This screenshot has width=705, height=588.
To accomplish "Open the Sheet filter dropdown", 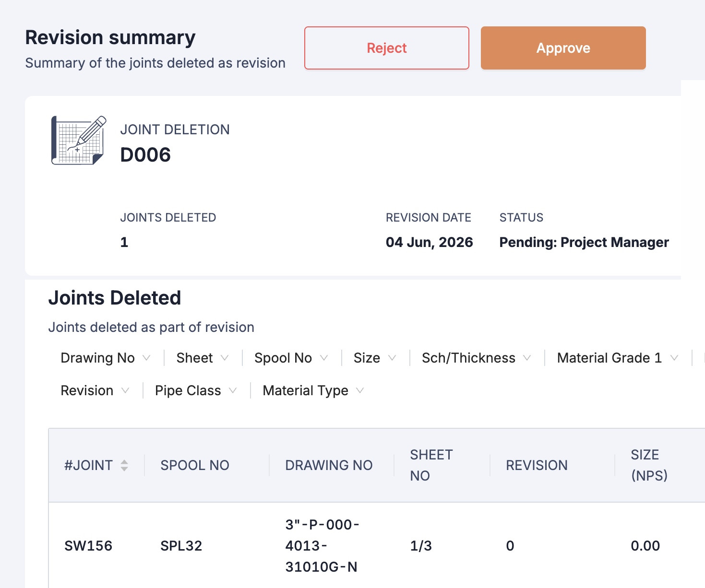I will click(203, 358).
